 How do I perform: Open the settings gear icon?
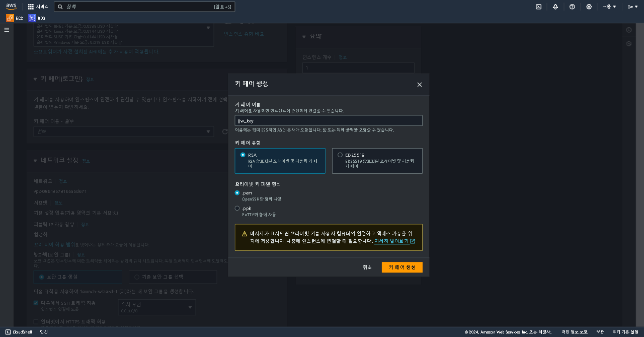[x=589, y=7]
